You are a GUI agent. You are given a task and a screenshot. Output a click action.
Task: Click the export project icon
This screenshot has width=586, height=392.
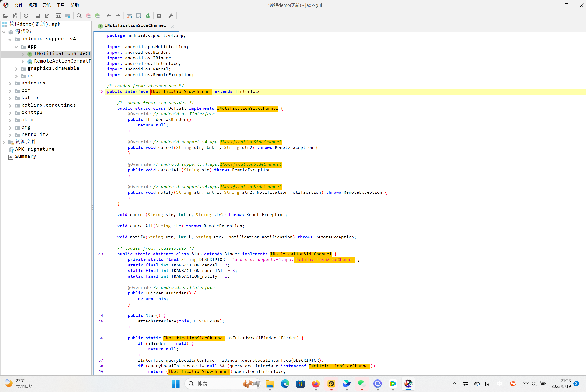[47, 16]
